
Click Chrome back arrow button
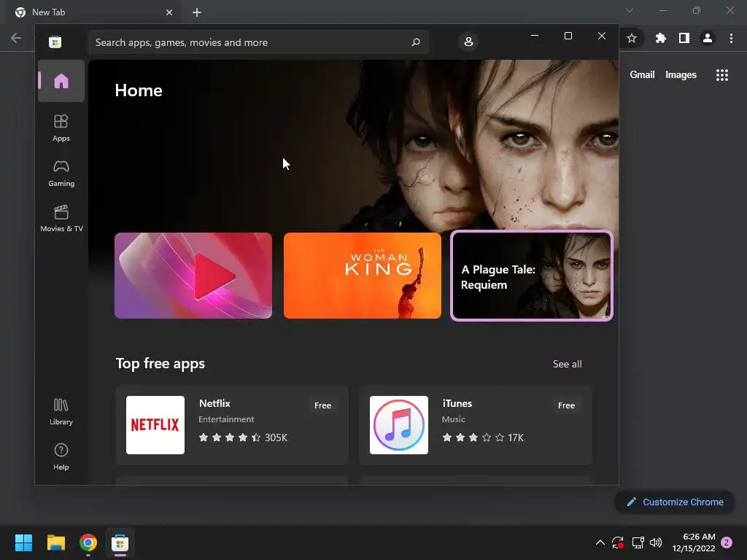16,38
